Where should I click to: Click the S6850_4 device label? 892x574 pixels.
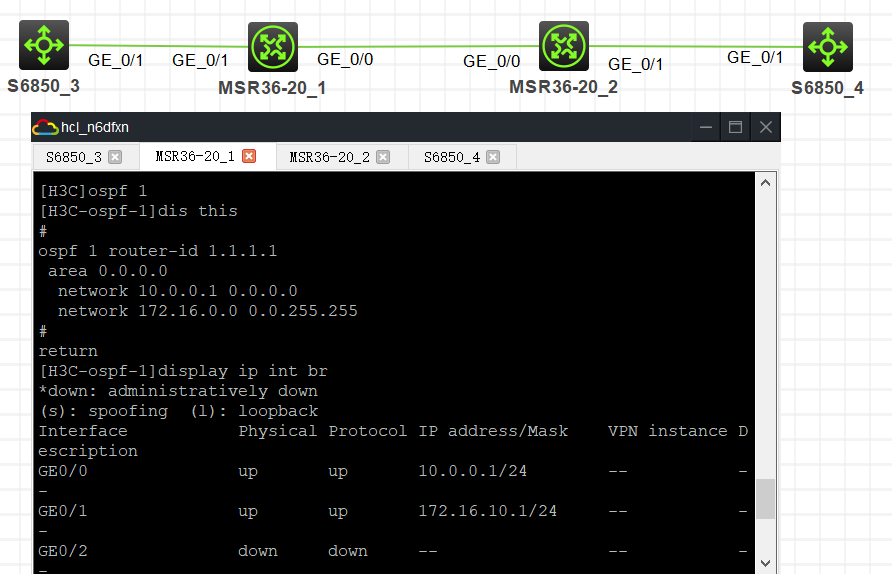tap(827, 88)
